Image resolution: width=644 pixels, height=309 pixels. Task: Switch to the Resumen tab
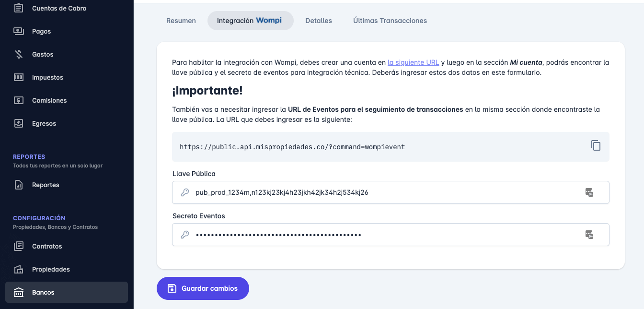pos(181,21)
